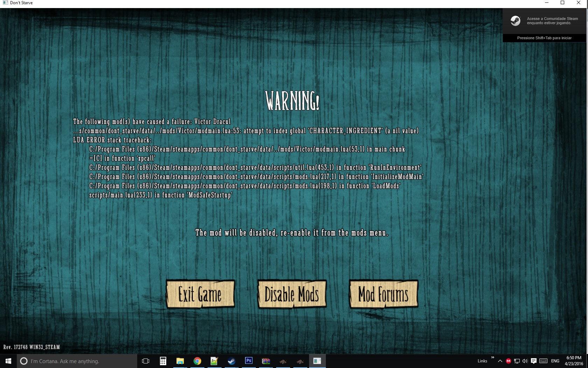Screen dimensions: 588x368
Task: Click the Don't Starve window title icon
Action: [5, 3]
